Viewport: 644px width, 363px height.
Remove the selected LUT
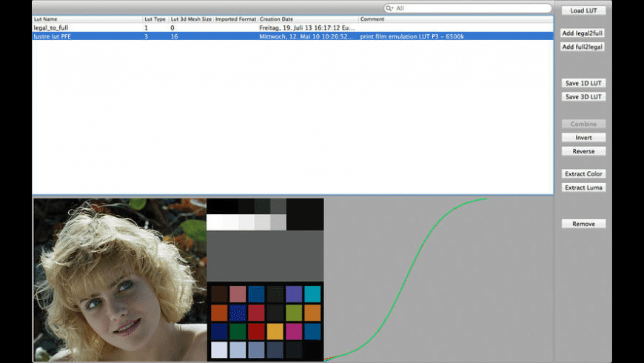pyautogui.click(x=583, y=224)
